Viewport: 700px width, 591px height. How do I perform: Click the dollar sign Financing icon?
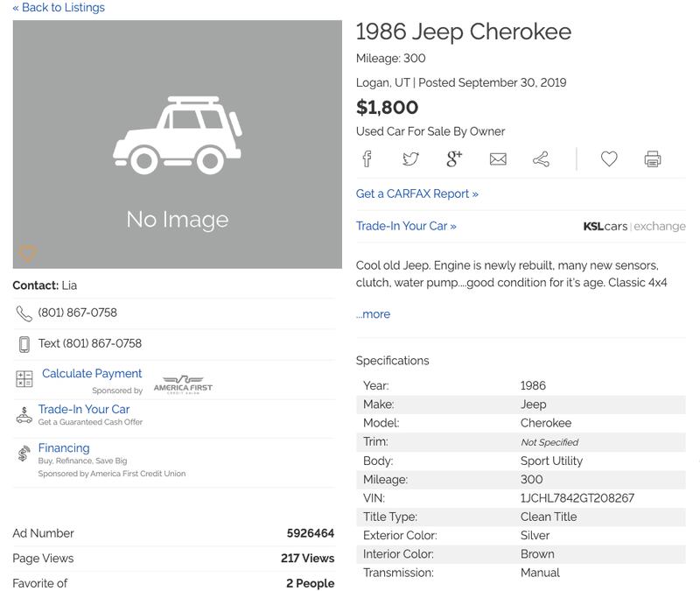pos(24,454)
